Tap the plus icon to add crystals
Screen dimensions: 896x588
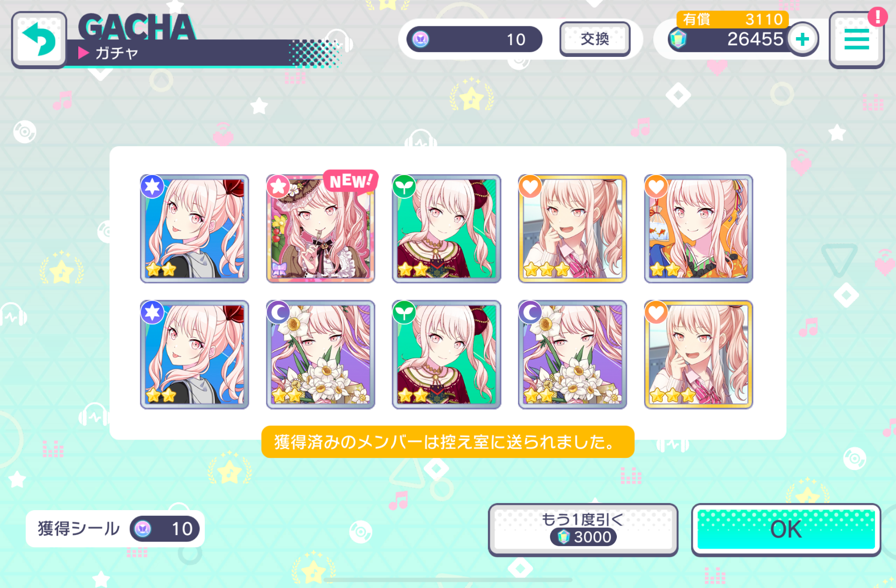(802, 39)
